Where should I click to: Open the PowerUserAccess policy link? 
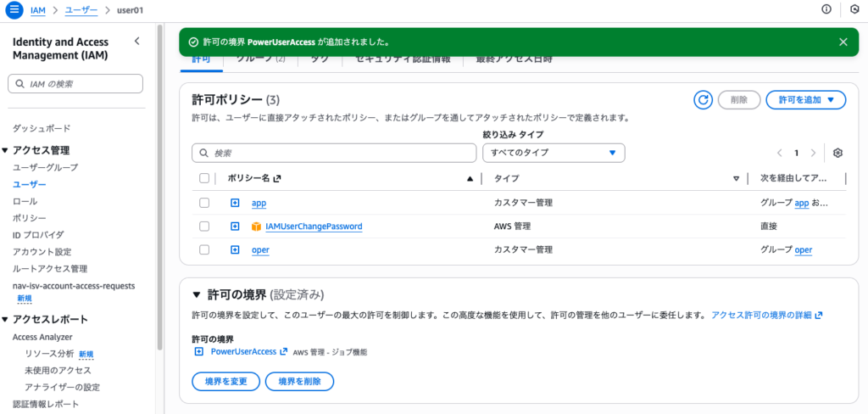(x=242, y=351)
